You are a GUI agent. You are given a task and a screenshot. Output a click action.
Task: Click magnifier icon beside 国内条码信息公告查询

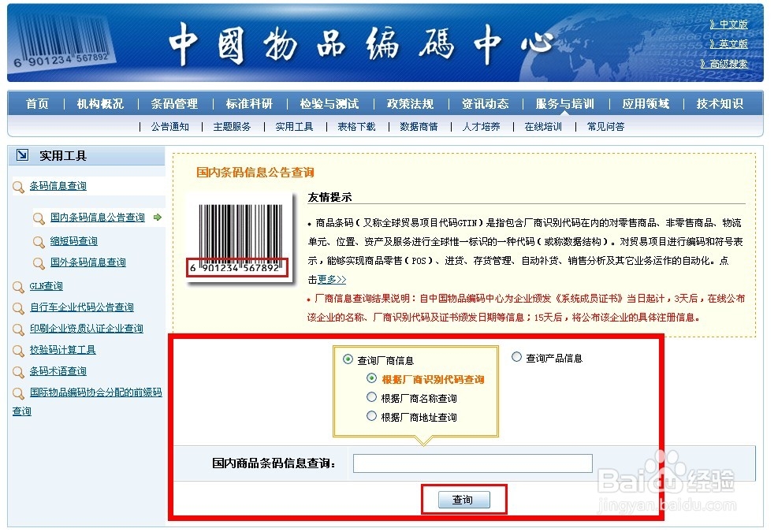click(39, 218)
